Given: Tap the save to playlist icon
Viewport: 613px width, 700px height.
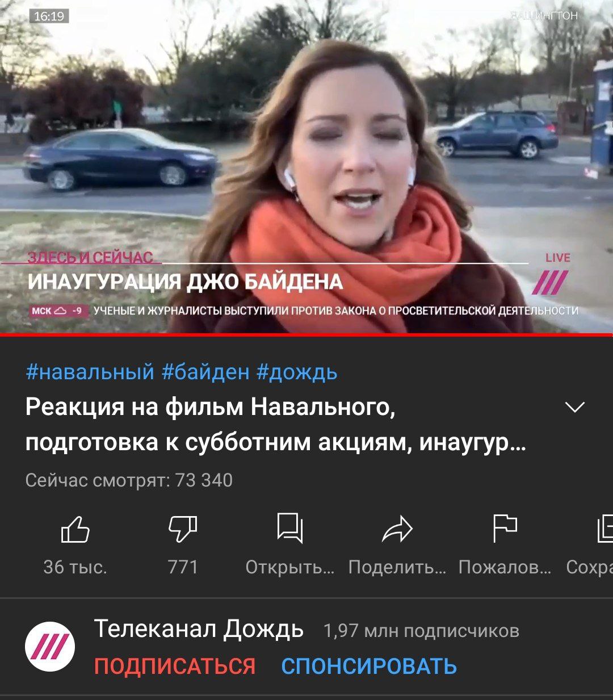Looking at the screenshot, I should tap(605, 529).
